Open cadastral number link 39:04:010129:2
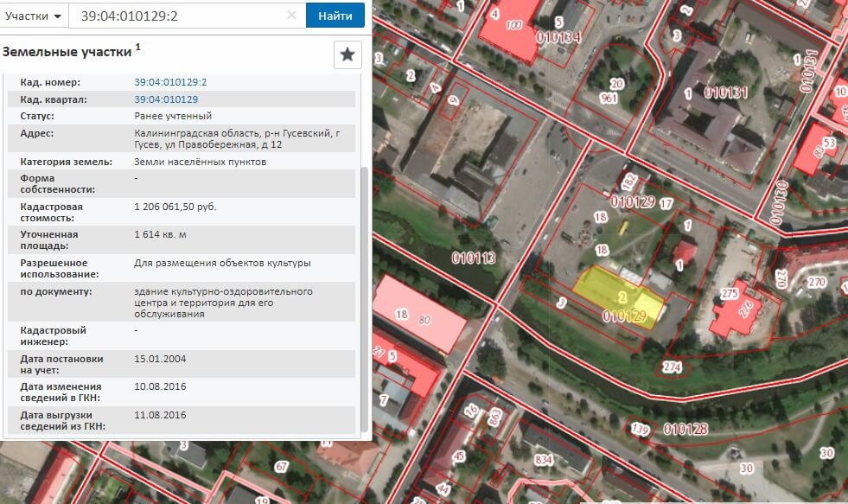This screenshot has height=504, width=848. click(x=170, y=82)
